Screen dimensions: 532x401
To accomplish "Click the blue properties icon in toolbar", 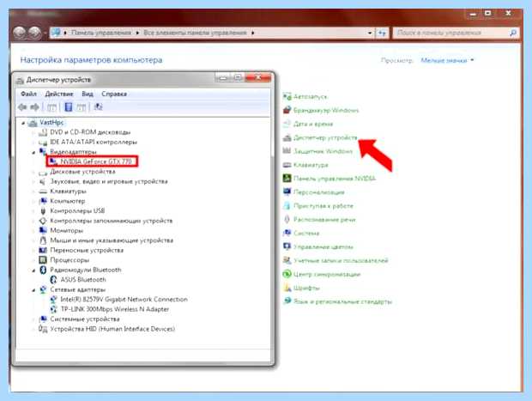I will point(68,107).
